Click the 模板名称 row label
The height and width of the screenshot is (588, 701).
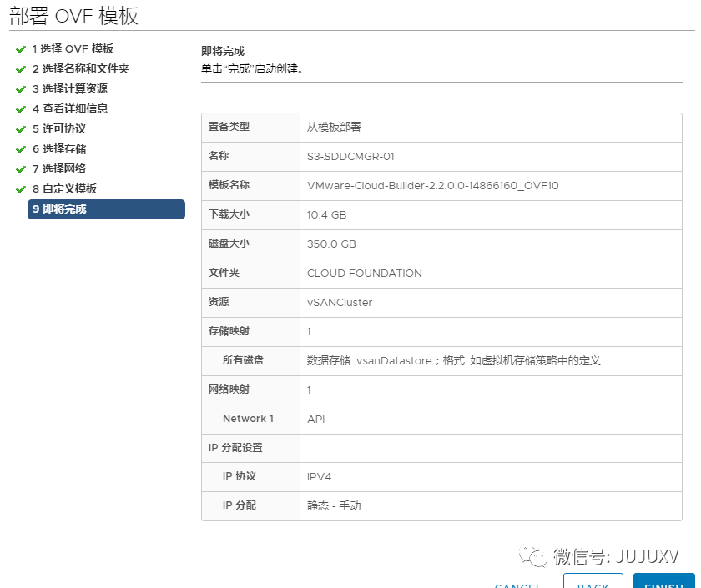(229, 185)
